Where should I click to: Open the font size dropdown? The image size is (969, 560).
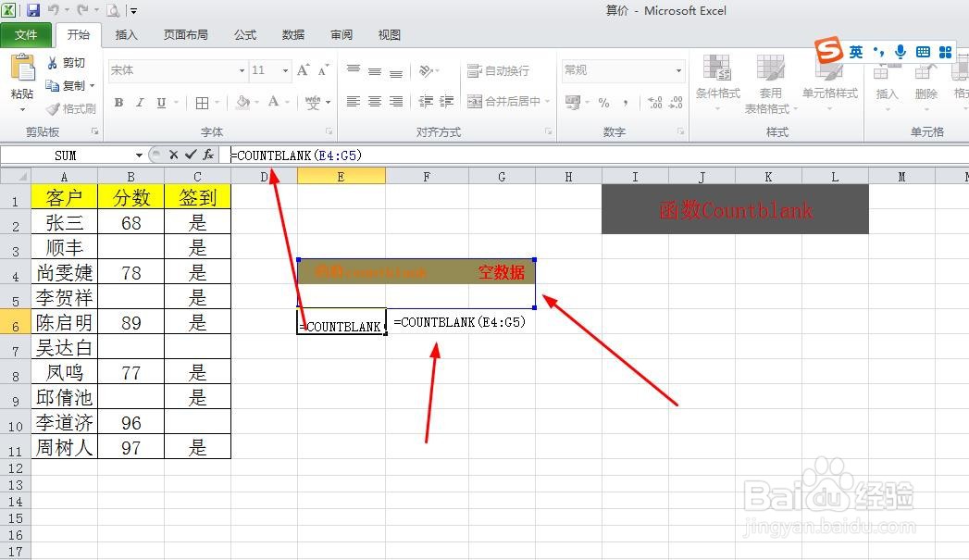[285, 70]
